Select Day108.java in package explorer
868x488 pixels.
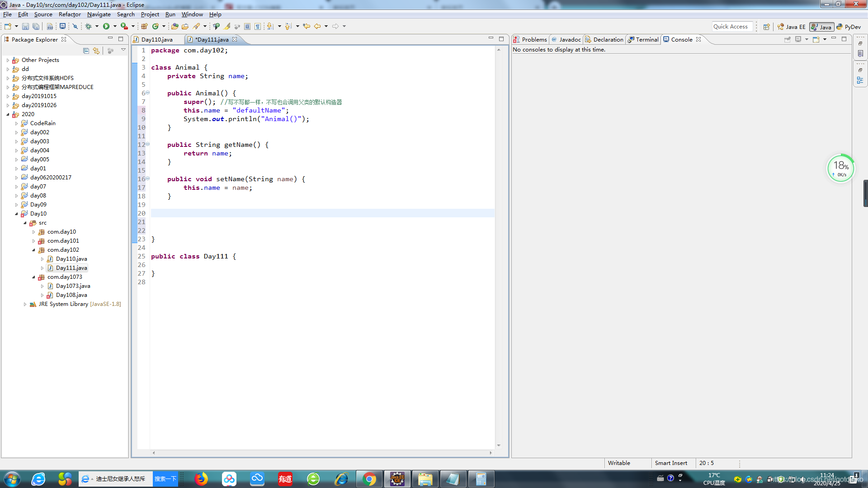coord(71,295)
